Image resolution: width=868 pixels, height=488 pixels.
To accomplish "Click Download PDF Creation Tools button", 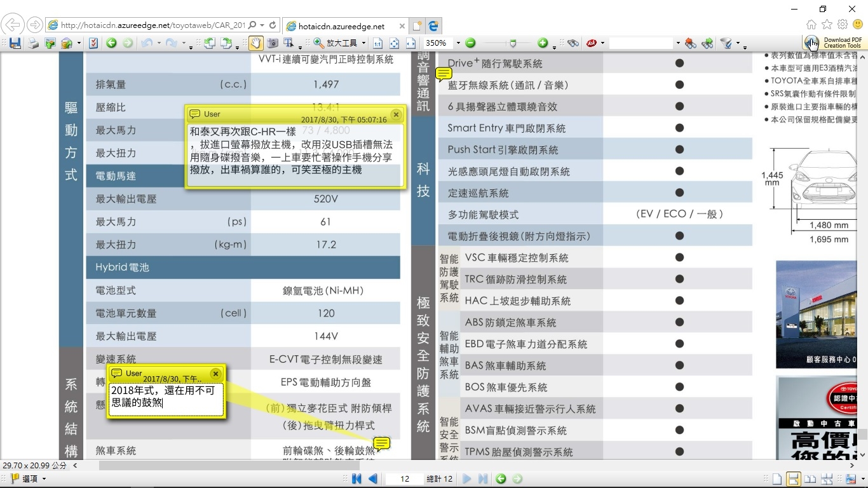I will [x=834, y=43].
